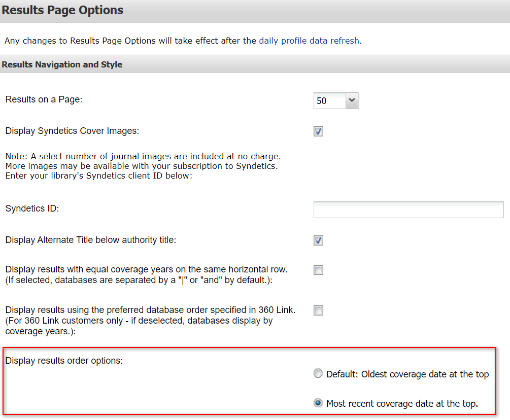Check the 360 Link preferred database order box

(318, 310)
